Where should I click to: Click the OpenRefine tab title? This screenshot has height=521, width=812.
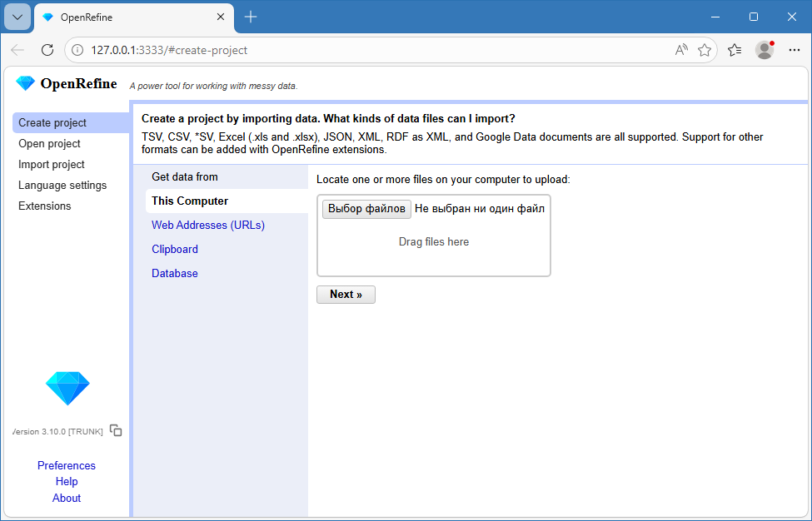[87, 17]
